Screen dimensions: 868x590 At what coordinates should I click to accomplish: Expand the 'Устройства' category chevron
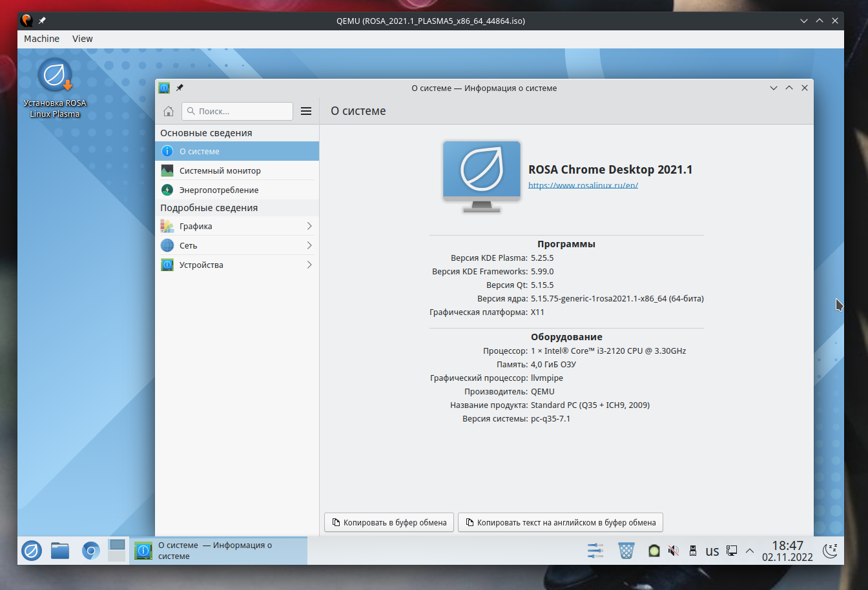point(309,265)
